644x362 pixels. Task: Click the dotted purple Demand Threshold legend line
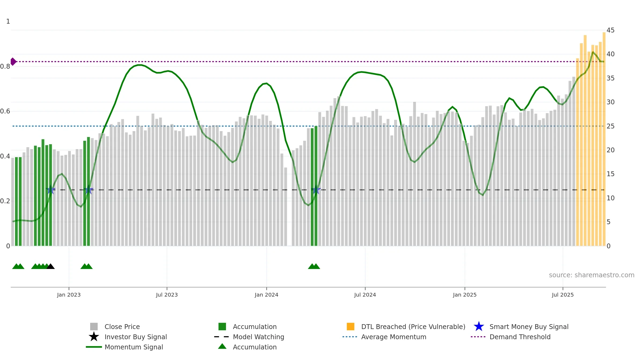click(478, 337)
